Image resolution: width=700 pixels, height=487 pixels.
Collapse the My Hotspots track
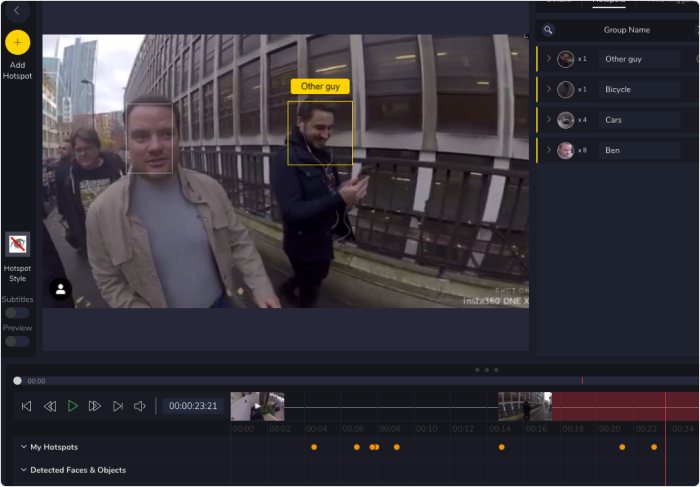click(24, 447)
